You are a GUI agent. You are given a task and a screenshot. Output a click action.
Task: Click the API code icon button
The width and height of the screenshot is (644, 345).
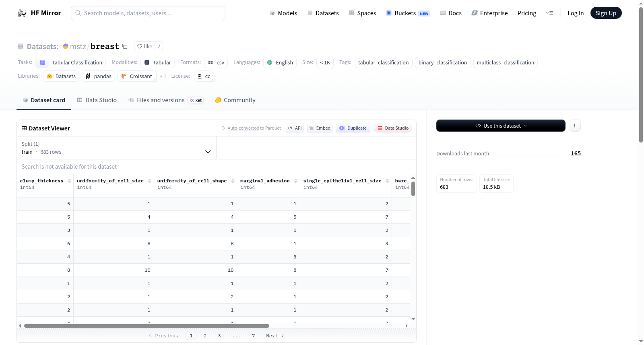pyautogui.click(x=295, y=128)
